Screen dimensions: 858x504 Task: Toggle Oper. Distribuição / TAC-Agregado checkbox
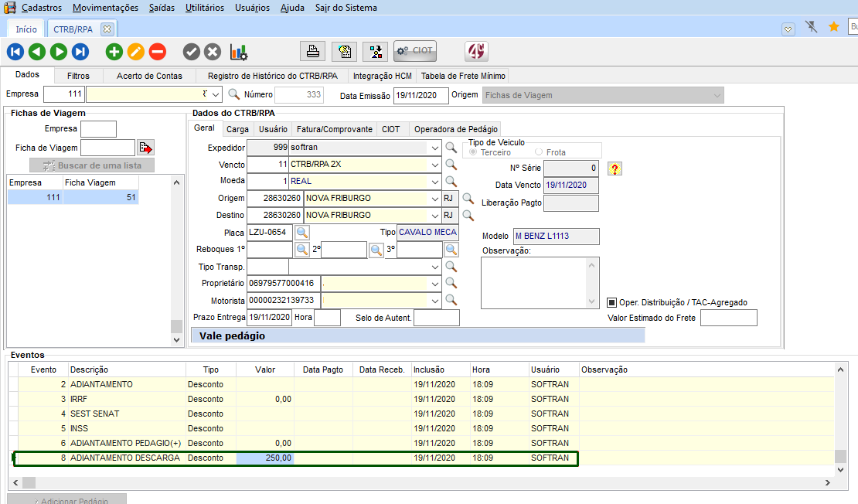click(x=612, y=302)
